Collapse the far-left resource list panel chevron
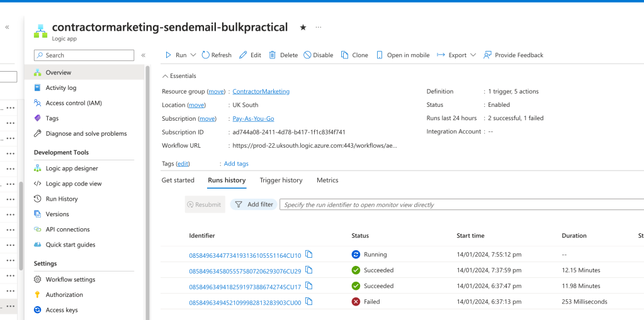 click(7, 28)
